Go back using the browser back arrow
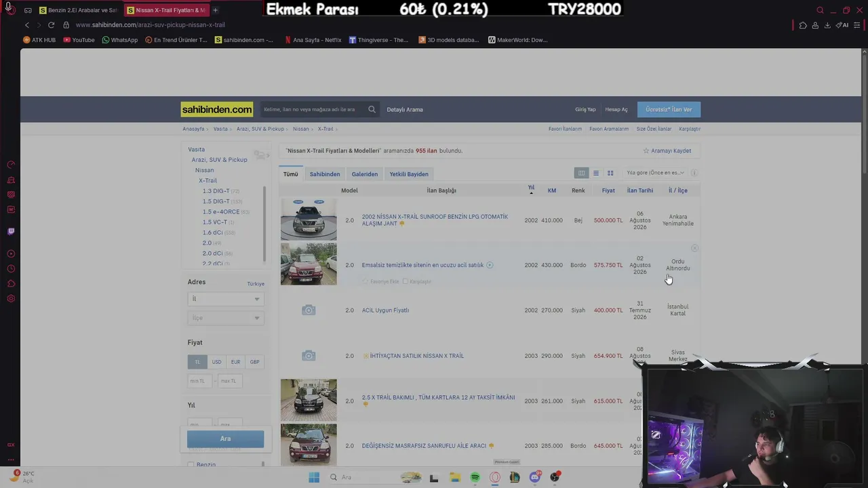 click(27, 25)
